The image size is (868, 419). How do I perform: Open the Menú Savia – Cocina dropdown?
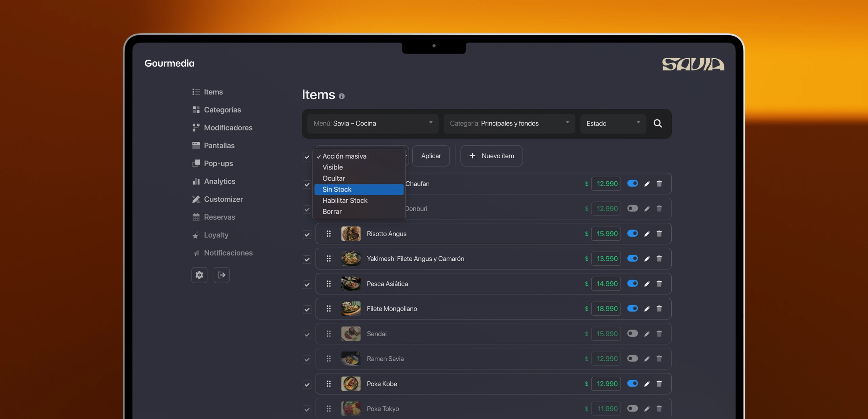tap(373, 123)
